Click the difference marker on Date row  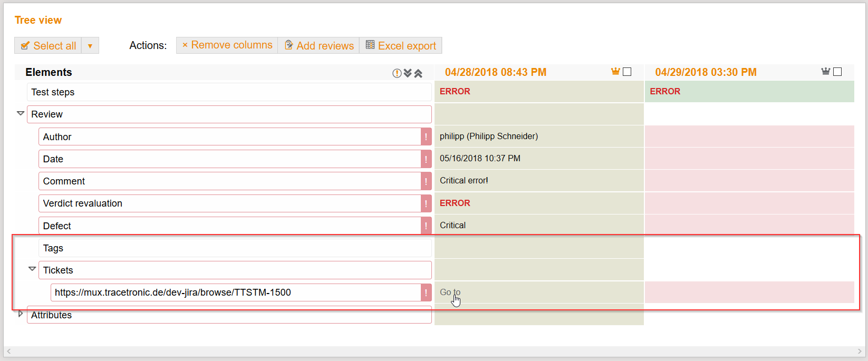click(x=426, y=159)
